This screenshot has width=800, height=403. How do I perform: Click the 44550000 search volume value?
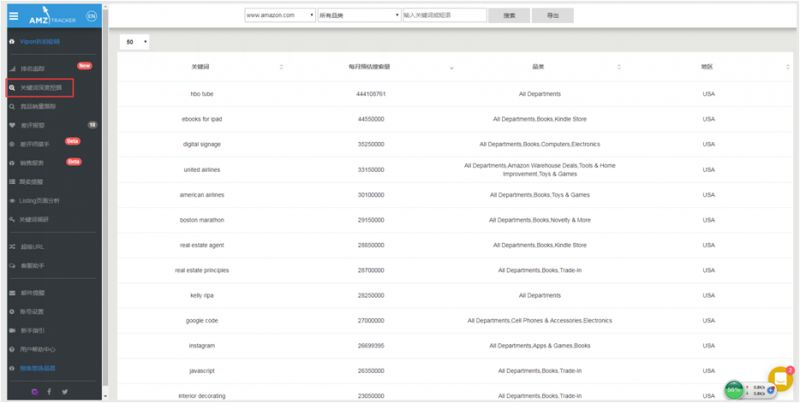click(371, 119)
